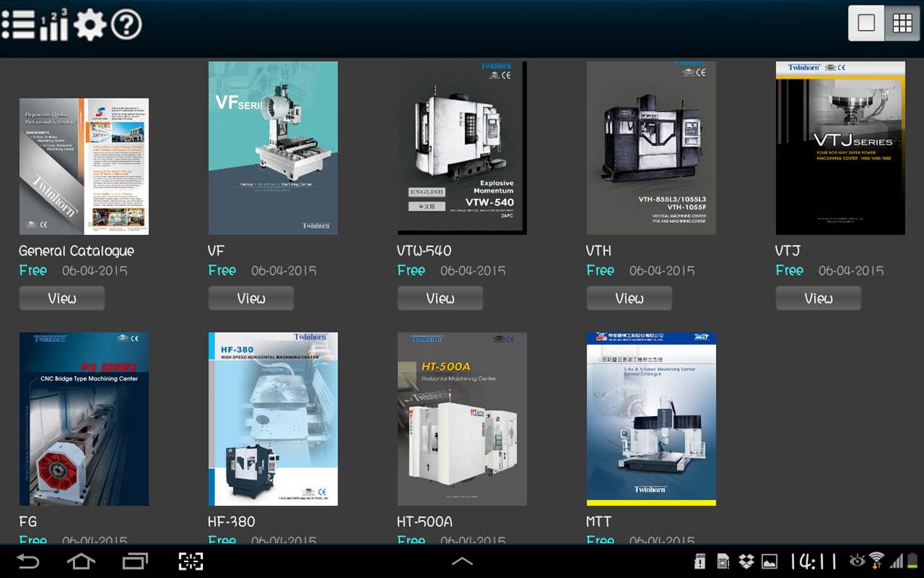This screenshot has height=578, width=924.
Task: Select the 'General Catalogue' title text
Action: pyautogui.click(x=77, y=251)
